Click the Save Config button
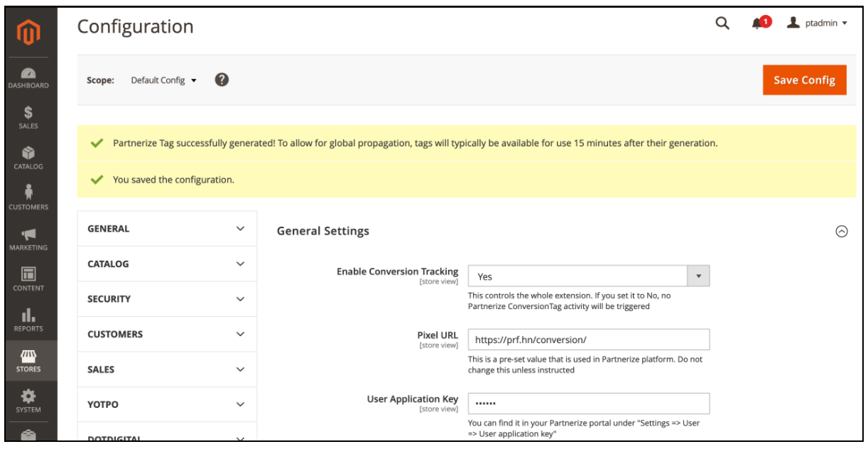868x449 pixels. click(804, 80)
